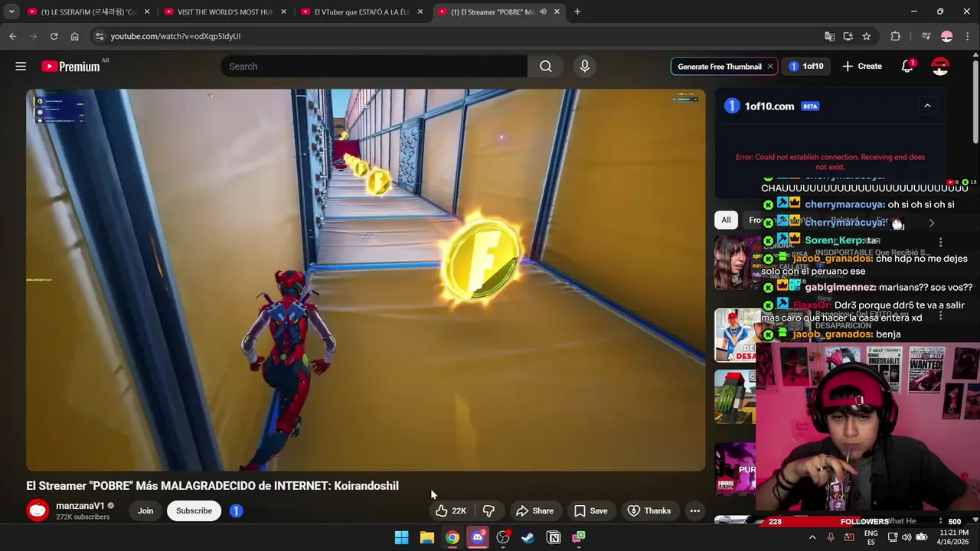Close the VISIT THE WORLD'S MOST tab
Screen dimensions: 980x551
(x=283, y=11)
